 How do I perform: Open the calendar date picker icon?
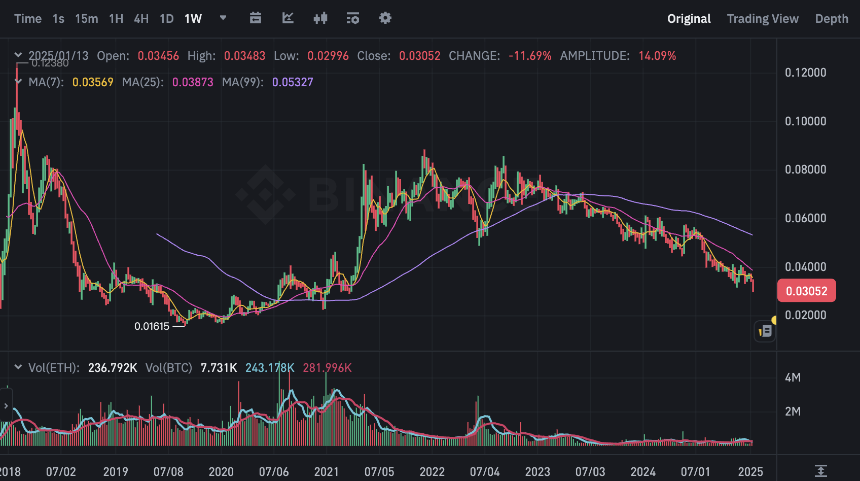click(x=255, y=18)
